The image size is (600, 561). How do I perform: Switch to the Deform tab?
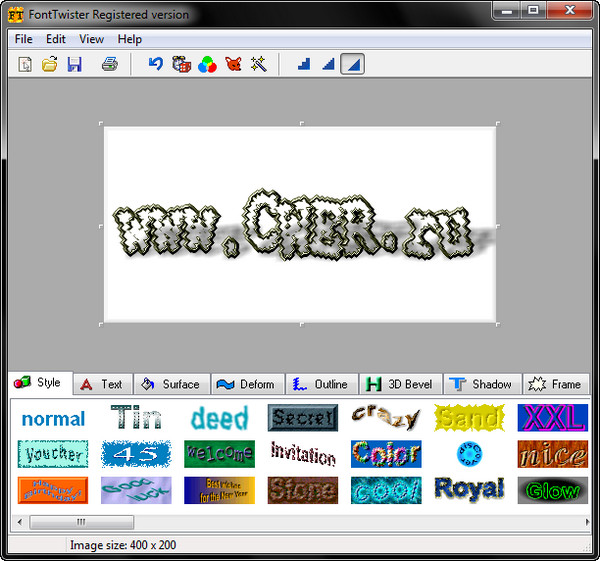point(245,384)
